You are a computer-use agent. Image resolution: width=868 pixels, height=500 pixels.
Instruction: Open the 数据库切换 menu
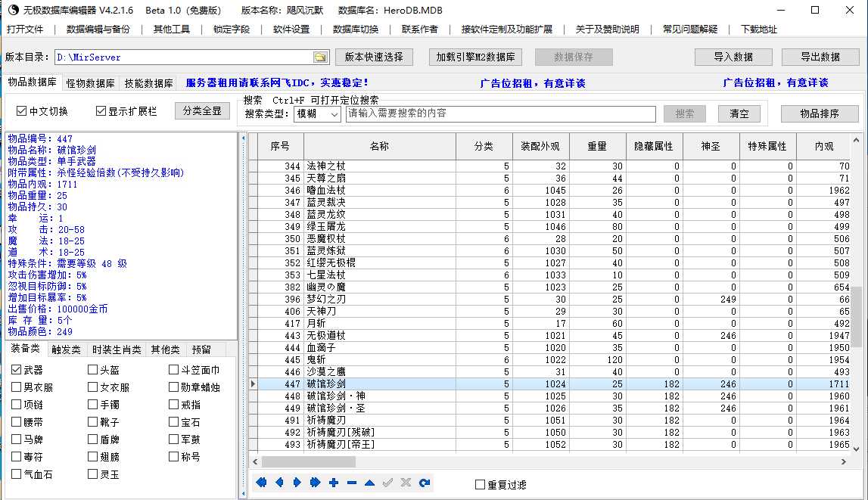point(355,30)
